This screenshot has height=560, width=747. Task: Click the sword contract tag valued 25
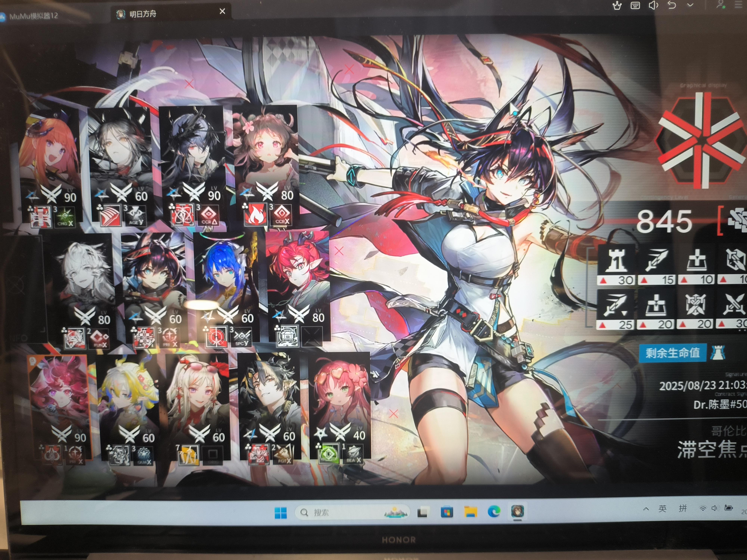pyautogui.click(x=615, y=310)
